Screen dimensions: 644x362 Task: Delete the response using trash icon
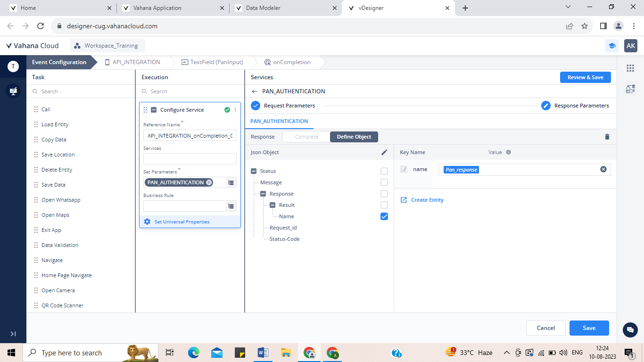tap(607, 137)
